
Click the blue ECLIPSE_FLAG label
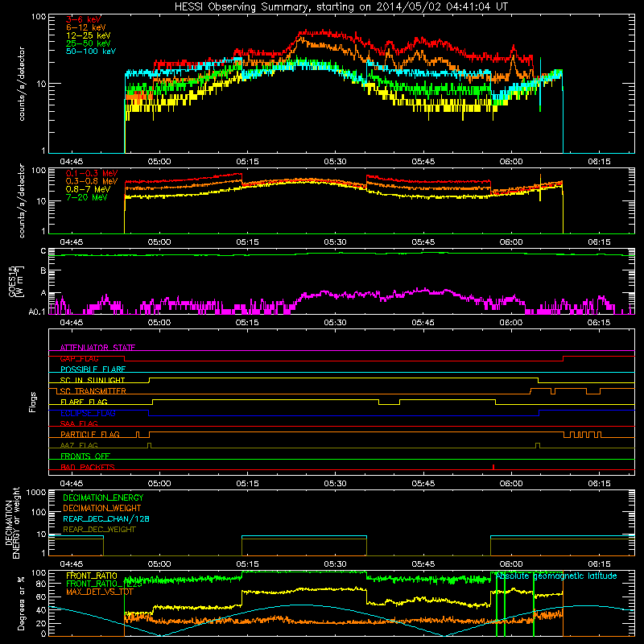pyautogui.click(x=88, y=413)
